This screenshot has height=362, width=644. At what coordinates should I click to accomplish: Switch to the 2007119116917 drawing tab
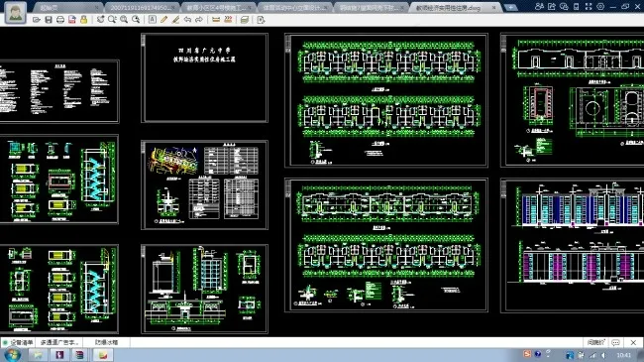(x=142, y=7)
